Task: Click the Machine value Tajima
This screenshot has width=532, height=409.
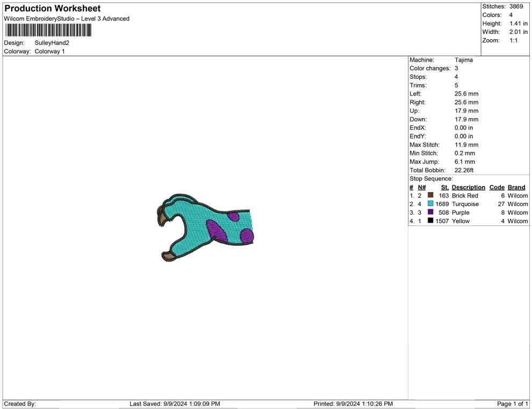Action: [x=463, y=60]
